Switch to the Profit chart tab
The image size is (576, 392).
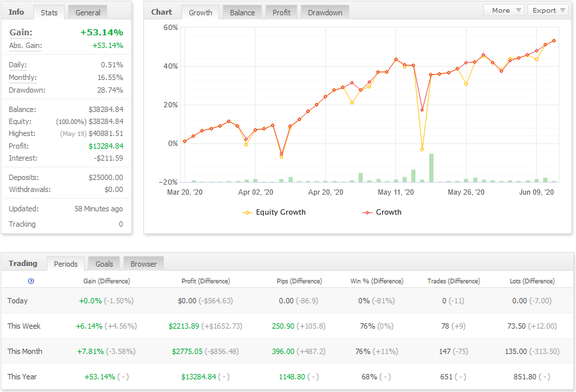point(281,13)
